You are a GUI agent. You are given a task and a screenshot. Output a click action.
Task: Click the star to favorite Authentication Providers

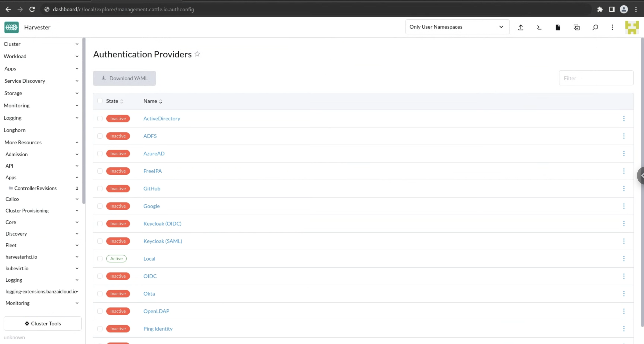[x=197, y=54]
